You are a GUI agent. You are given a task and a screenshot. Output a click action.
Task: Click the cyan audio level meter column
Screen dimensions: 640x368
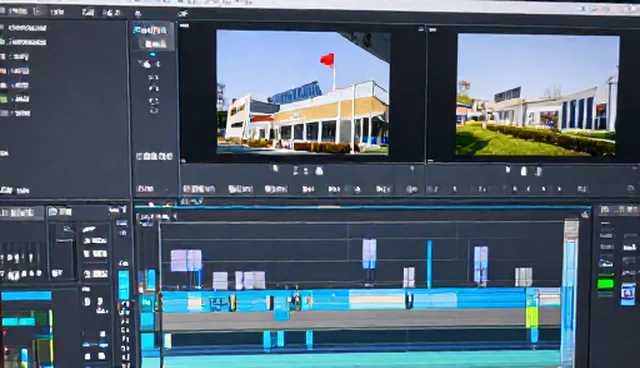[123, 285]
